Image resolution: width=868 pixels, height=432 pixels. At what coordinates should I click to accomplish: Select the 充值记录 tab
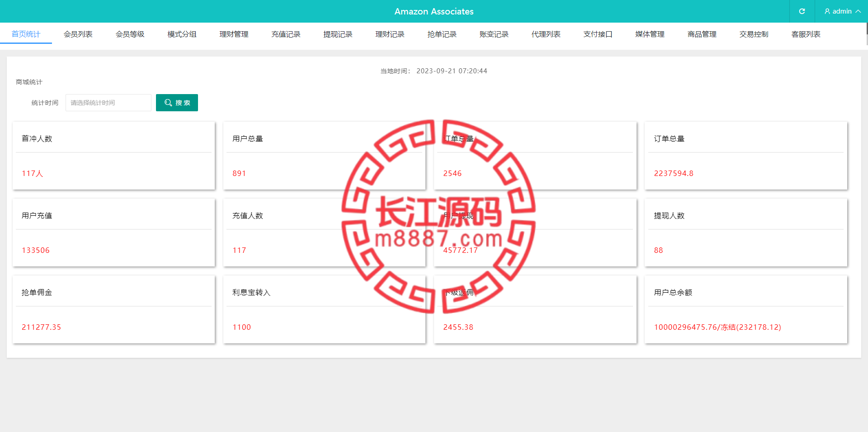click(286, 34)
